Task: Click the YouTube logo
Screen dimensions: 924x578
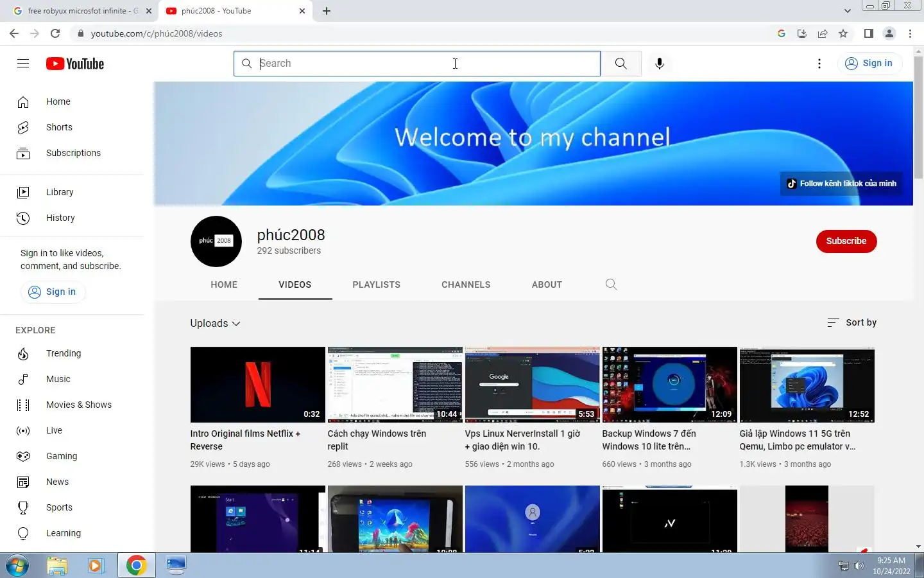Action: coord(75,64)
